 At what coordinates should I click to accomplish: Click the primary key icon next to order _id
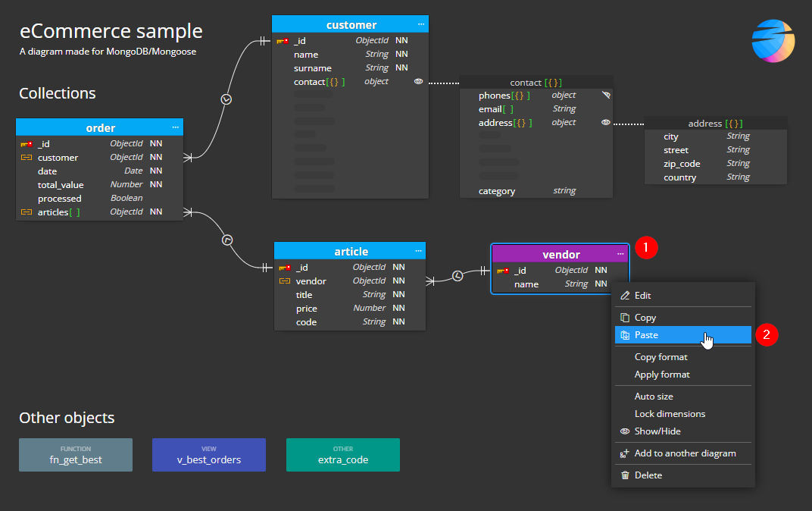(x=27, y=143)
